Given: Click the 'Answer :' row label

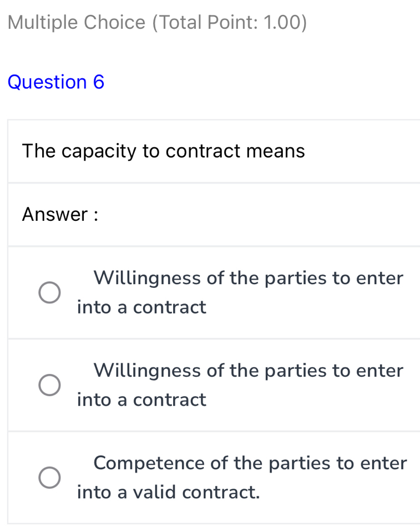Looking at the screenshot, I should point(59,214).
